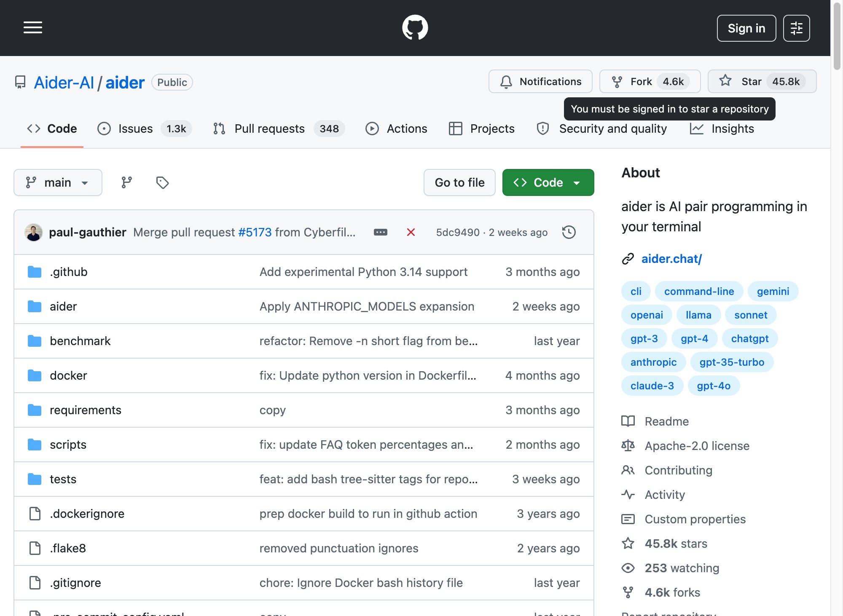843x616 pixels.
Task: Click the aider folder icon
Action: coord(35,306)
